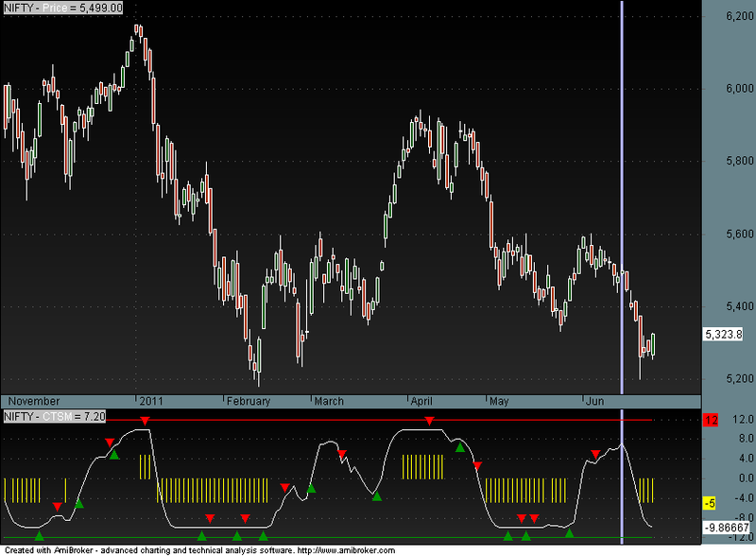Click the NIFTY CTSM = 7.20 indicator label
Screen dimensions: 756x556
tap(55, 416)
